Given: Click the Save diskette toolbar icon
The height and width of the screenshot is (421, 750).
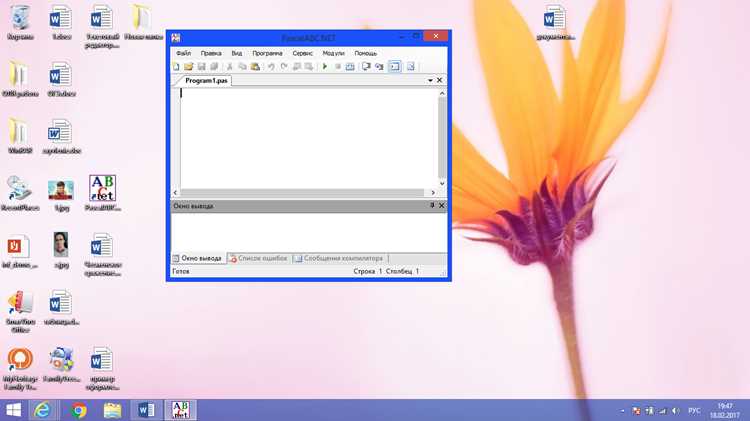Looking at the screenshot, I should point(201,66).
